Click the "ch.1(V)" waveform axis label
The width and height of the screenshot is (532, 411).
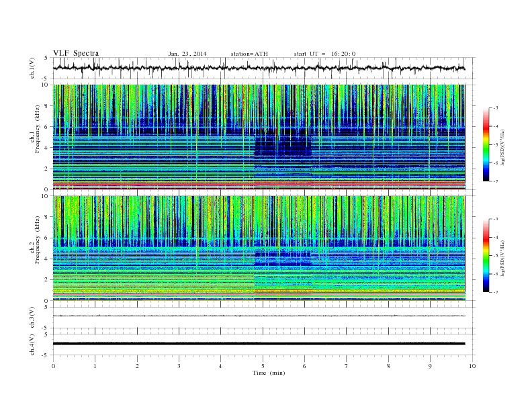[32, 68]
